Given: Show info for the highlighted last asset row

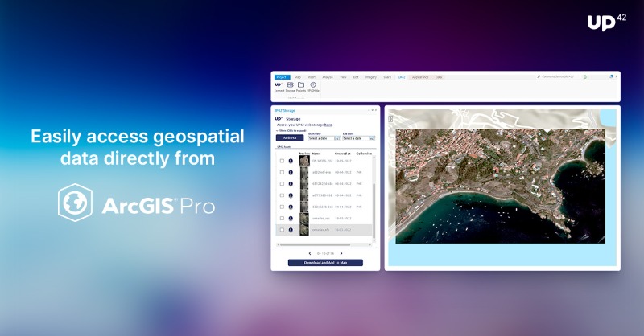Looking at the screenshot, I should click(291, 230).
